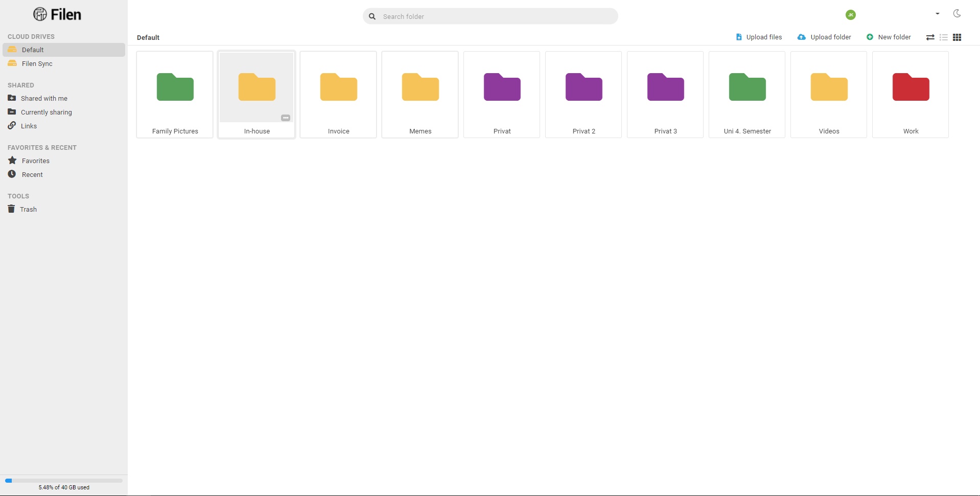Click the search magnifier icon
The width and height of the screenshot is (980, 496).
(x=371, y=16)
